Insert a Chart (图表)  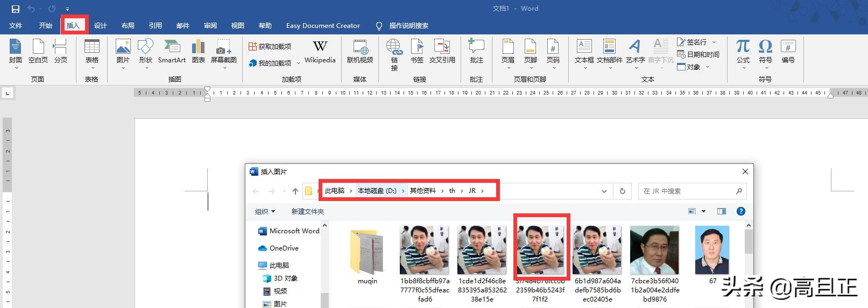click(199, 52)
